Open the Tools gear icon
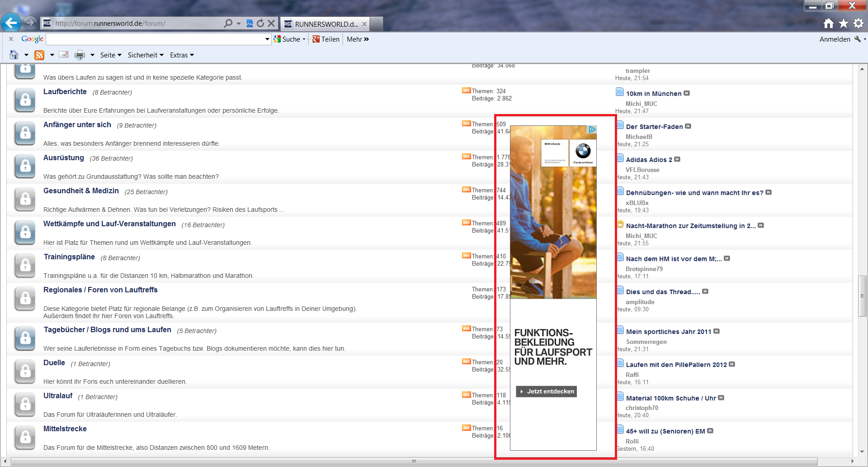The height and width of the screenshot is (467, 868). (x=859, y=23)
